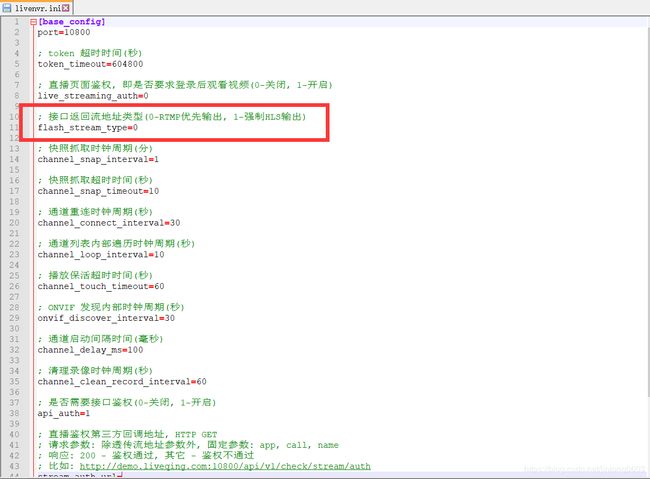Click the comment '; 快照抓取时钟周期(分)'

95,148
